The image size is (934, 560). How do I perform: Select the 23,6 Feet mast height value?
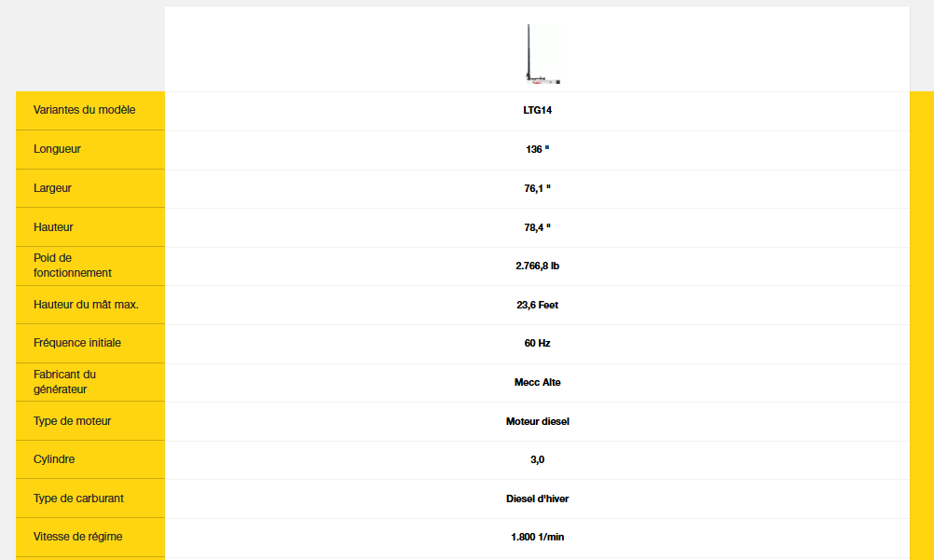coord(537,305)
